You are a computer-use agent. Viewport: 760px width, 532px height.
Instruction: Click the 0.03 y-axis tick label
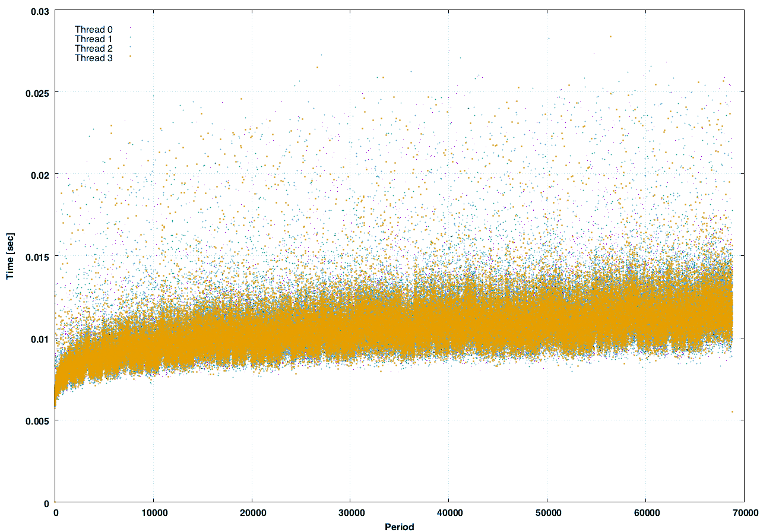pyautogui.click(x=39, y=11)
